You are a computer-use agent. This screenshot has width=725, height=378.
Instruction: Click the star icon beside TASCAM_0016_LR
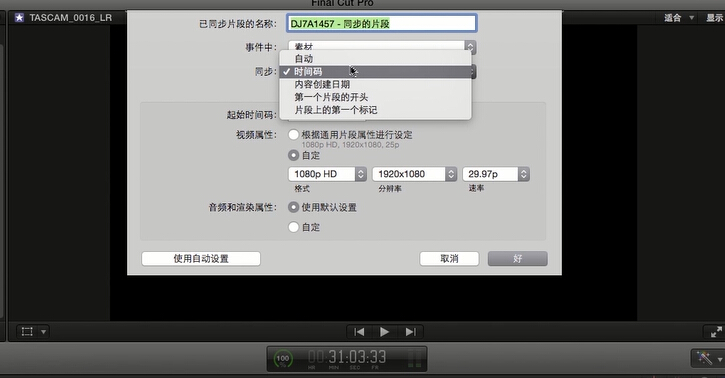pyautogui.click(x=19, y=18)
